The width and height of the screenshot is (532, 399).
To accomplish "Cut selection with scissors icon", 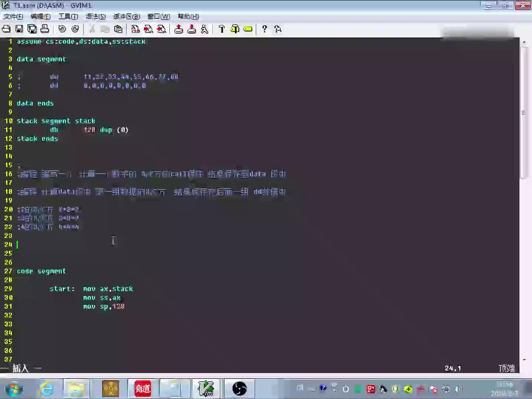I will coord(92,29).
